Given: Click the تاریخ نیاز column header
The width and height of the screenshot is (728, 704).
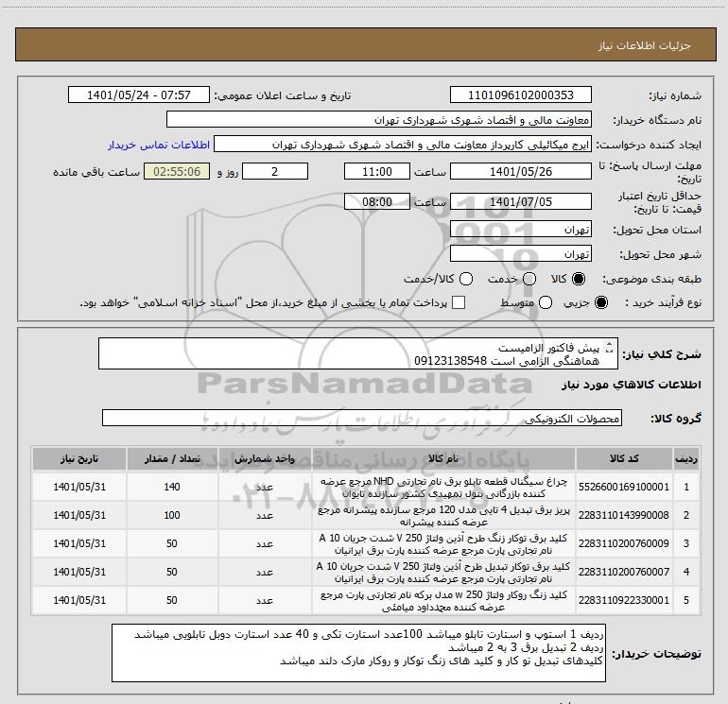Looking at the screenshot, I should (79, 458).
